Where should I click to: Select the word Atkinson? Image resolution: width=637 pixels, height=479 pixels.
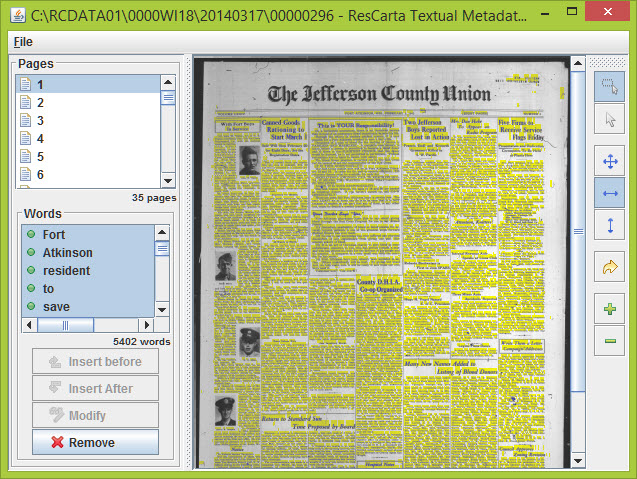pos(88,252)
